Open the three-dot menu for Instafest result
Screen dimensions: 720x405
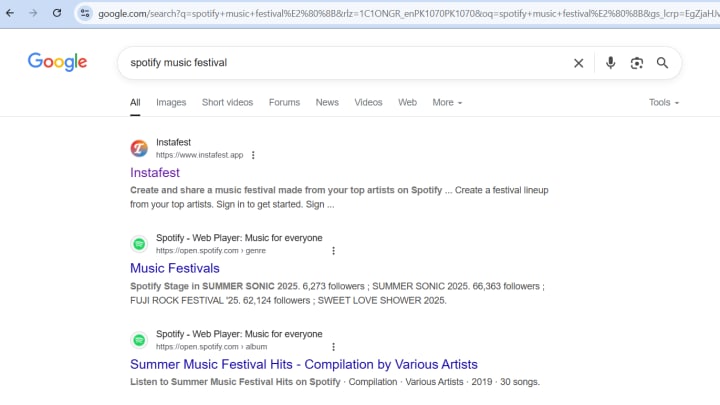253,155
